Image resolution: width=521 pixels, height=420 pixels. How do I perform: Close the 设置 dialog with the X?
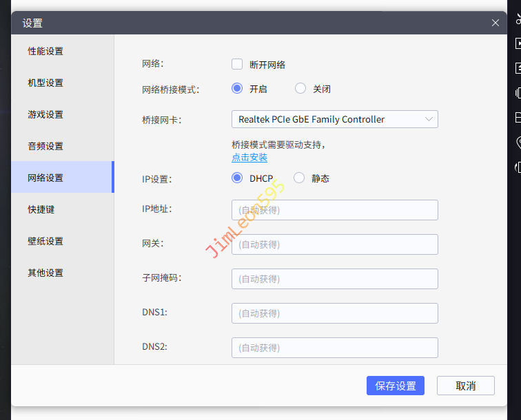(496, 23)
